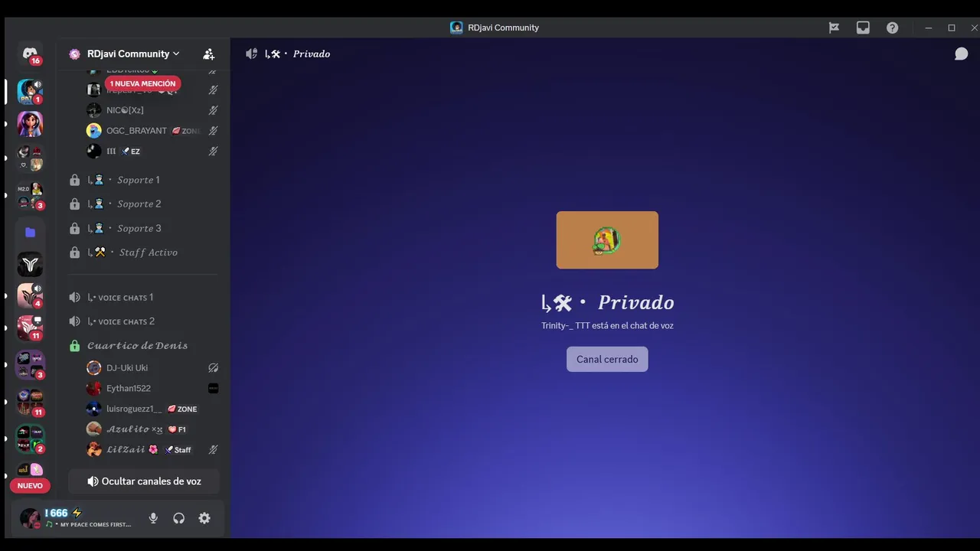The width and height of the screenshot is (980, 551).
Task: Click DJ-Uki Uki's deafened headphone icon
Action: [x=214, y=368]
